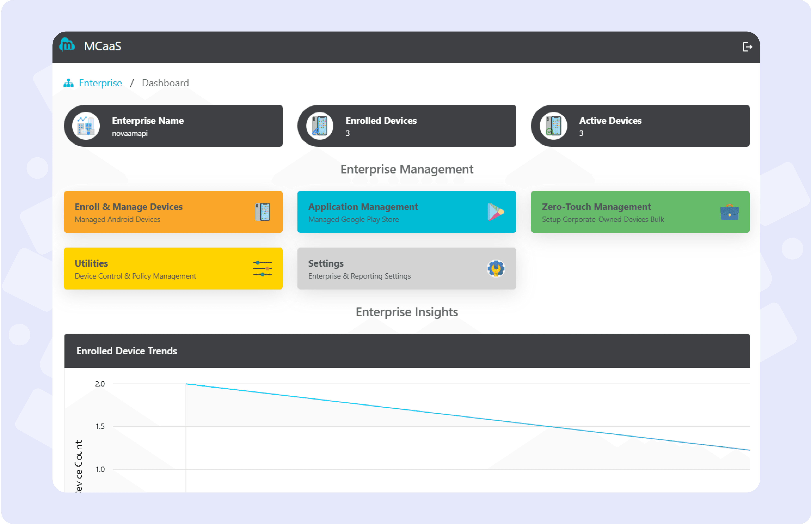
Task: Click the Google Play icon on Application Management
Action: [496, 212]
